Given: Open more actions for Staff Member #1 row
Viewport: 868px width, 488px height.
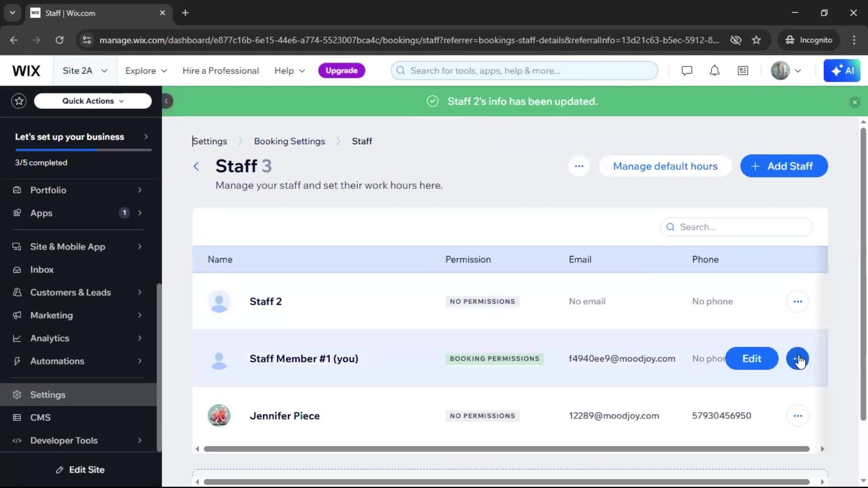Looking at the screenshot, I should [x=797, y=358].
